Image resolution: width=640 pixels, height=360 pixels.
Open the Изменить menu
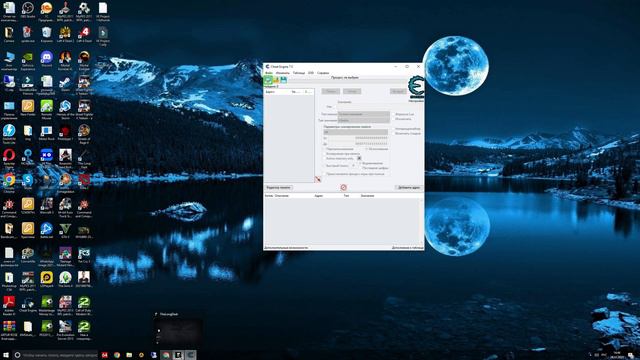click(282, 73)
